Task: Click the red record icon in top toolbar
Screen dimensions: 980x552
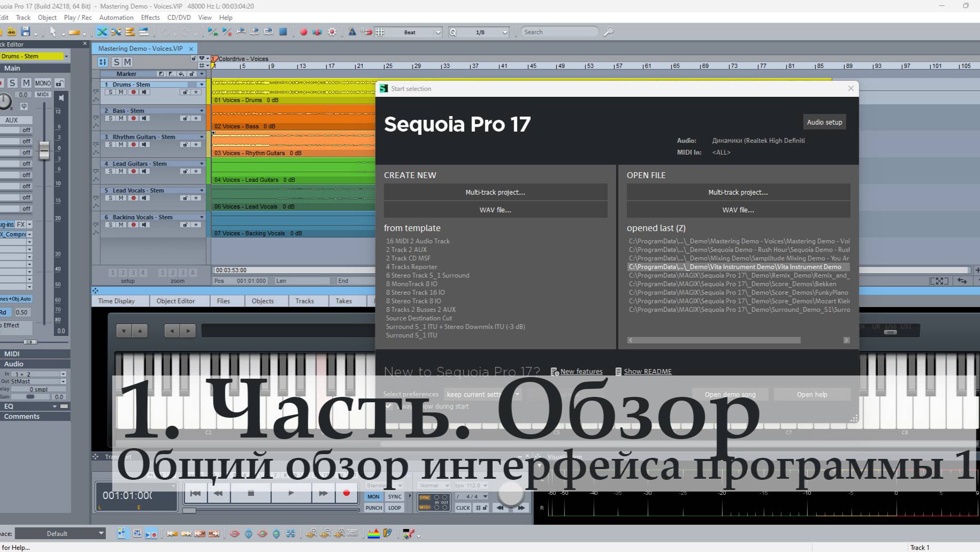Action: pos(303,32)
